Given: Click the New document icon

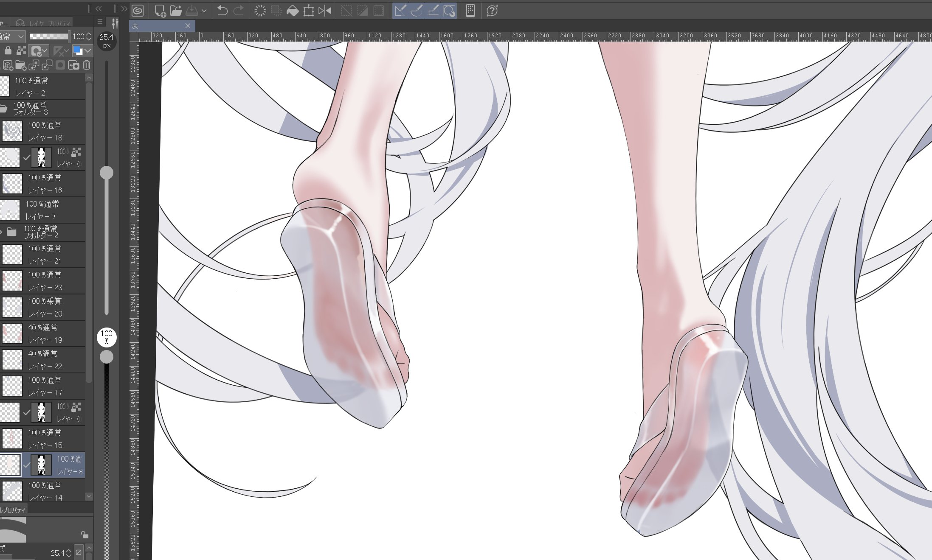Looking at the screenshot, I should click(160, 11).
